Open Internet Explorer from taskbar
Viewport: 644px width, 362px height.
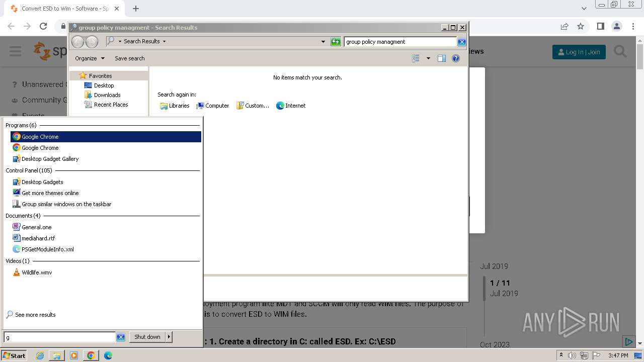(x=40, y=355)
